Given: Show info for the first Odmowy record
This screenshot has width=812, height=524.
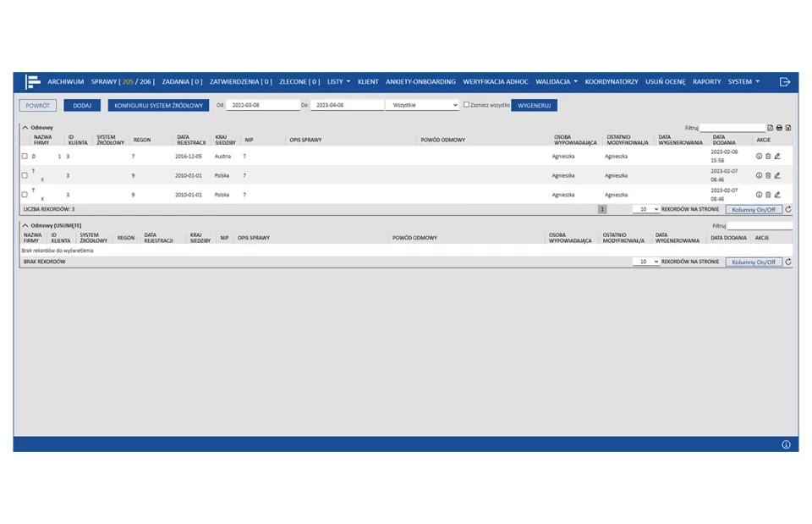Looking at the screenshot, I should [x=759, y=157].
